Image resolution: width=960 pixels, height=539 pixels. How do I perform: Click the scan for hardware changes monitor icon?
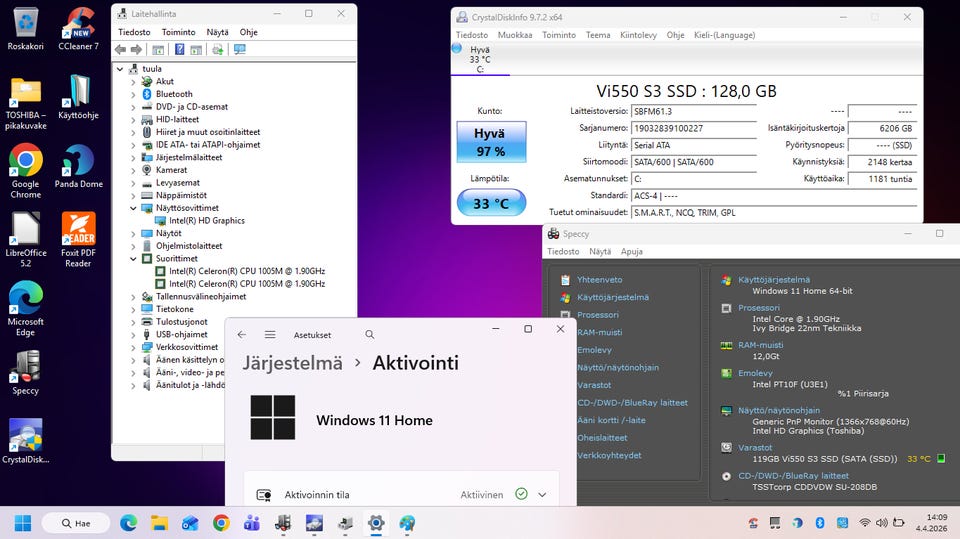239,50
